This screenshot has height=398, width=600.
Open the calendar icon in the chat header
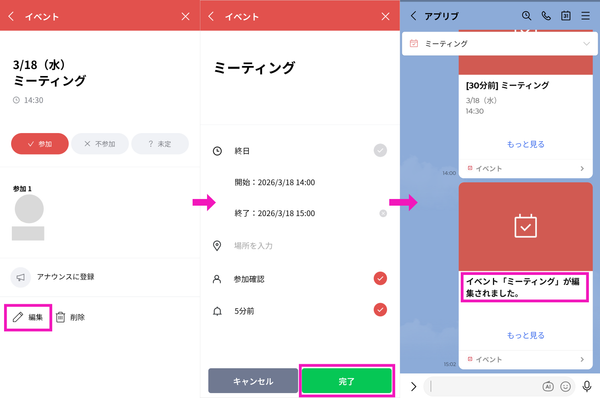pos(566,16)
